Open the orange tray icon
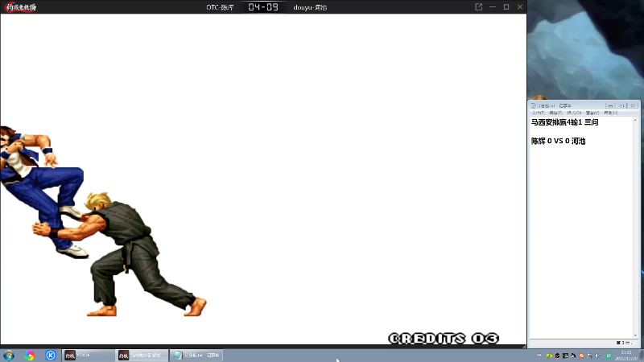The width and height of the screenshot is (644, 362). click(581, 356)
